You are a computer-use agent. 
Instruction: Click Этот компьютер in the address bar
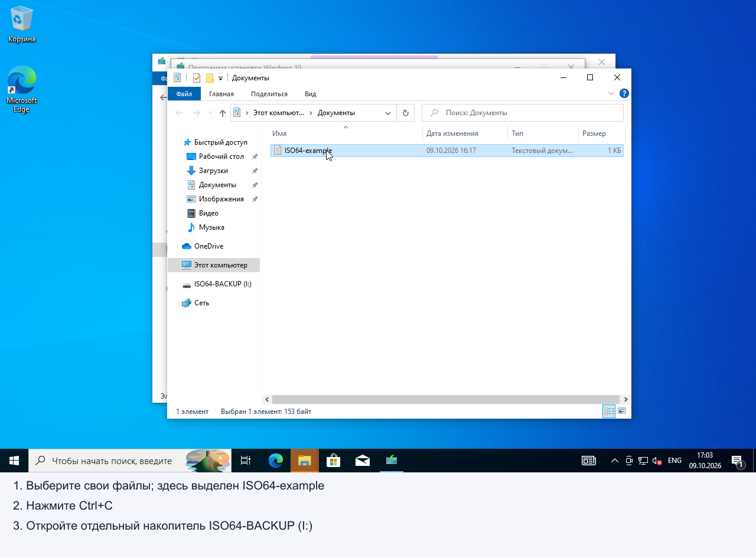pos(279,113)
